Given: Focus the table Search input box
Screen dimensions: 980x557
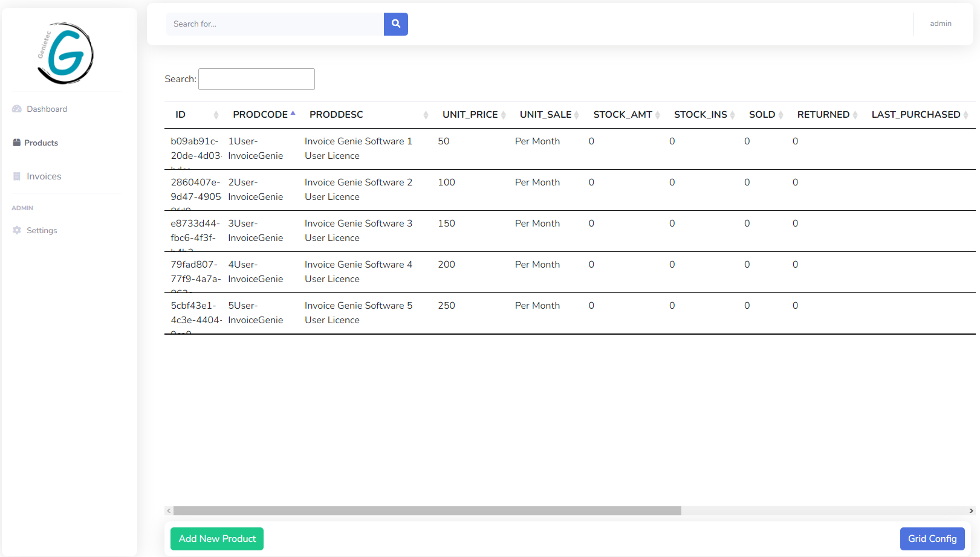Looking at the screenshot, I should tap(256, 79).
